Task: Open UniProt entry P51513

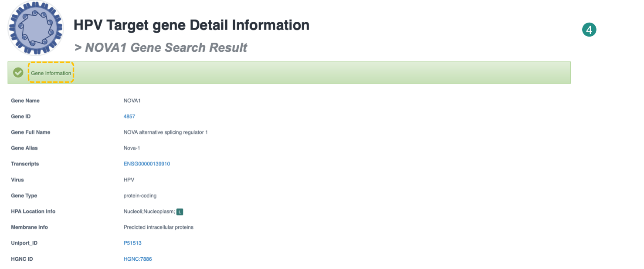Action: pyautogui.click(x=132, y=243)
